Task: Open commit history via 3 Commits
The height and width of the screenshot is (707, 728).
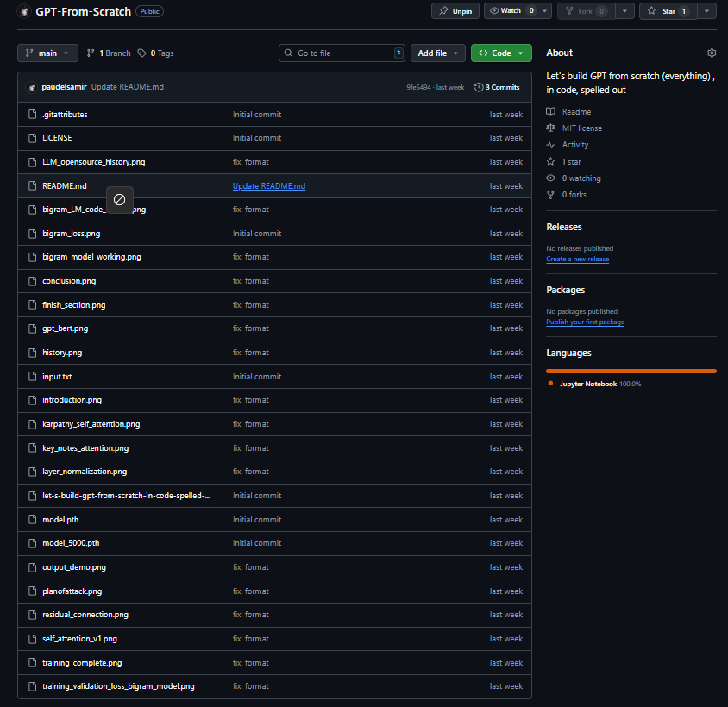Action: click(x=497, y=87)
